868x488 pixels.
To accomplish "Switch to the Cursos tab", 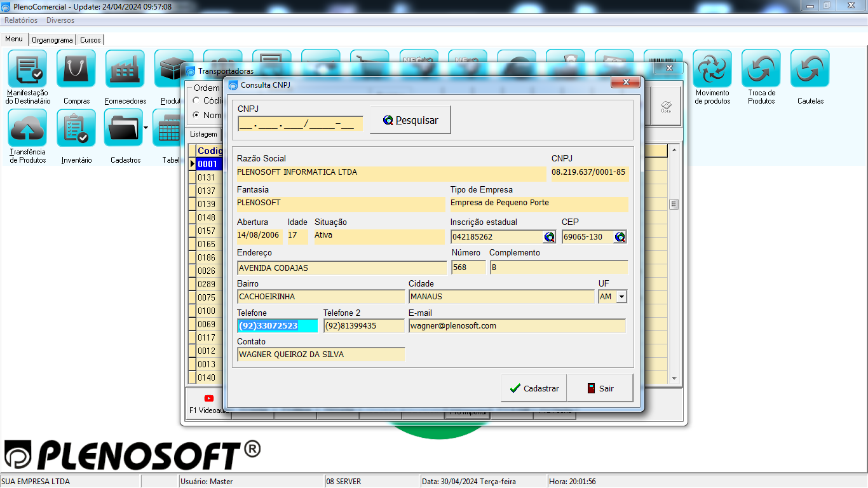I will 90,39.
